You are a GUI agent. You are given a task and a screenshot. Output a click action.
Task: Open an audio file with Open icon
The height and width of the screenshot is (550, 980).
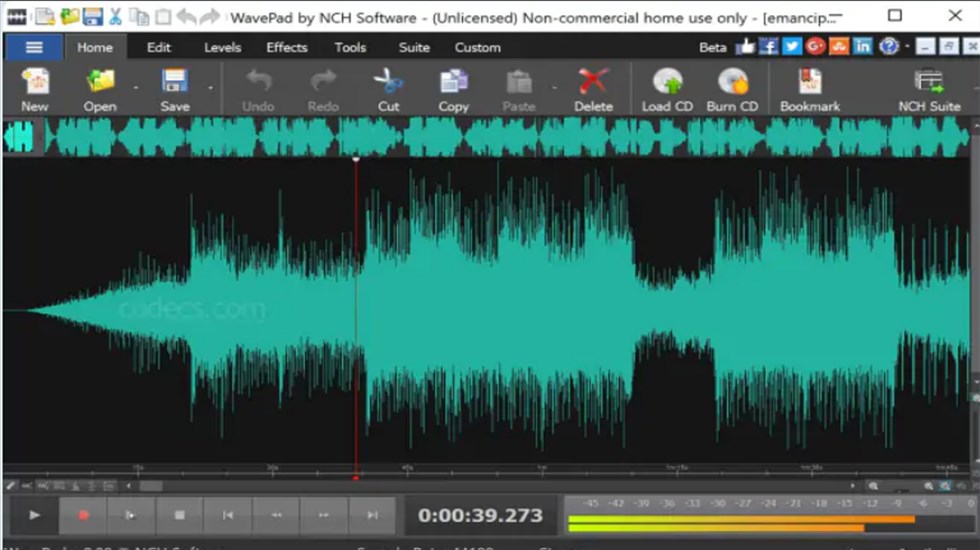click(100, 91)
